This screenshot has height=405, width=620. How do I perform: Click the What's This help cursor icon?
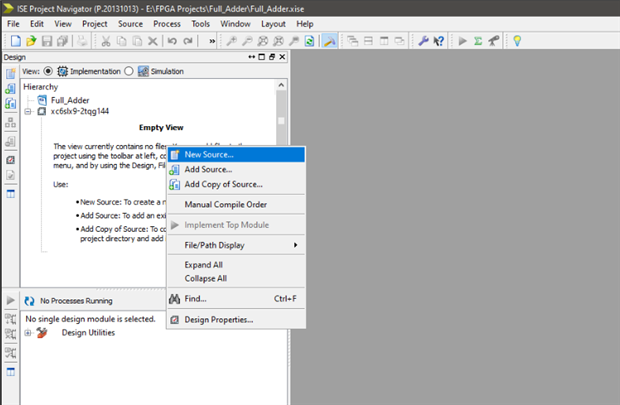(x=439, y=41)
